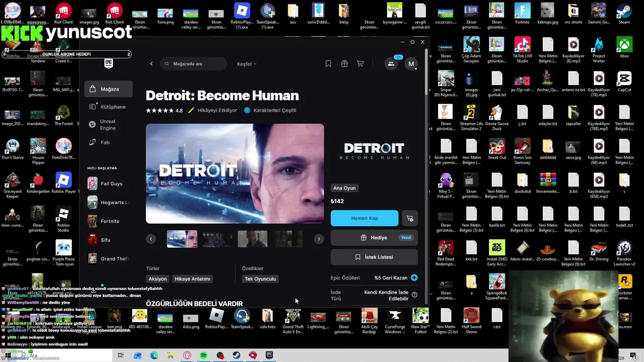Open the House Flipper desktop icon
644x362 pixels.
[38, 152]
